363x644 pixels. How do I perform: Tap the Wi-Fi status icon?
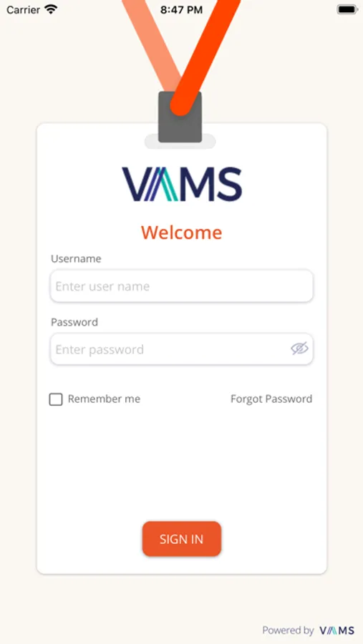(x=51, y=9)
